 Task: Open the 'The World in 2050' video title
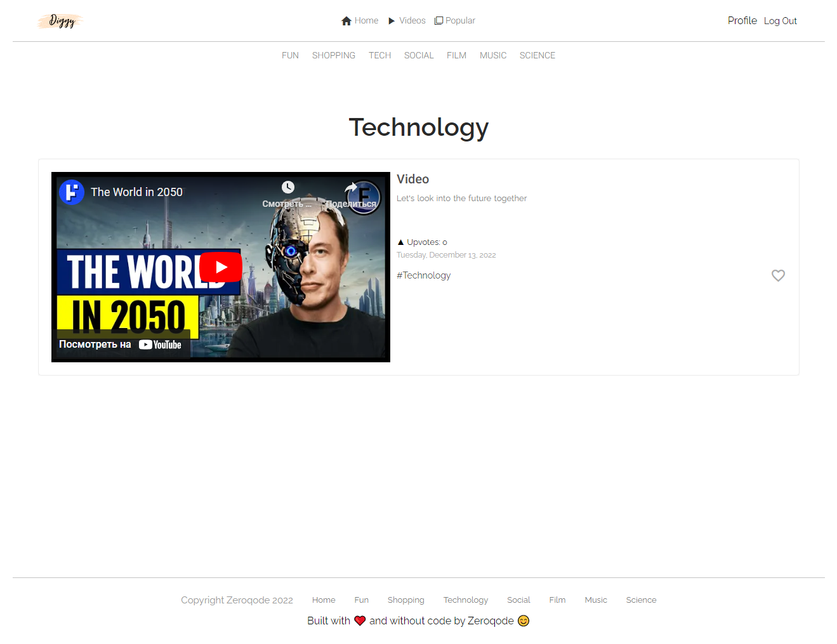[x=136, y=192]
